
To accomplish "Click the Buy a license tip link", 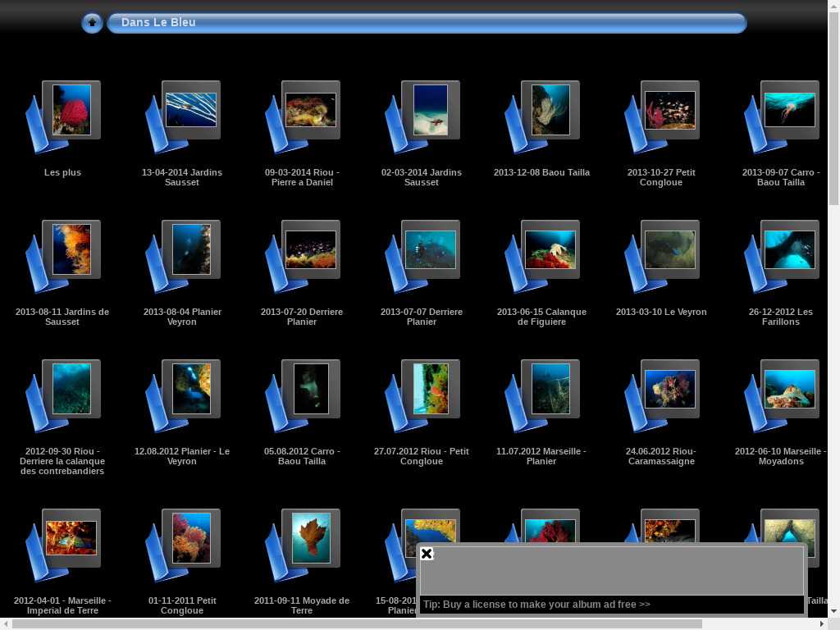I will 536,605.
